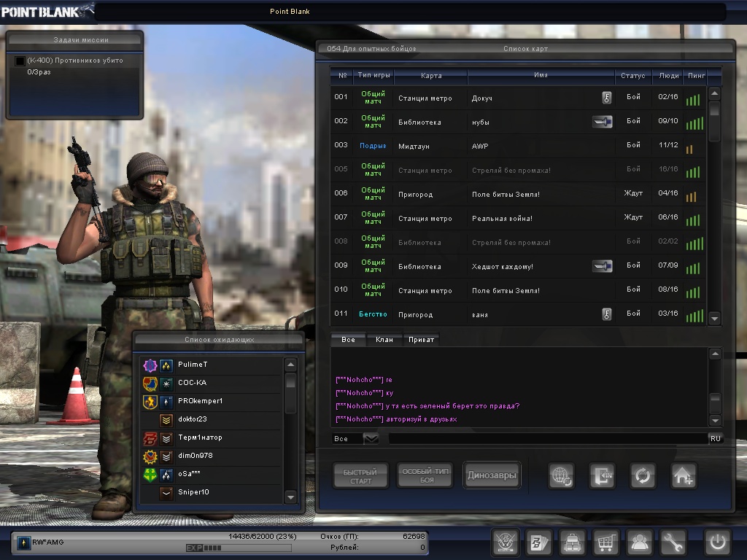Toggle the K-400 mission checkbox
The image size is (747, 560).
pos(20,61)
